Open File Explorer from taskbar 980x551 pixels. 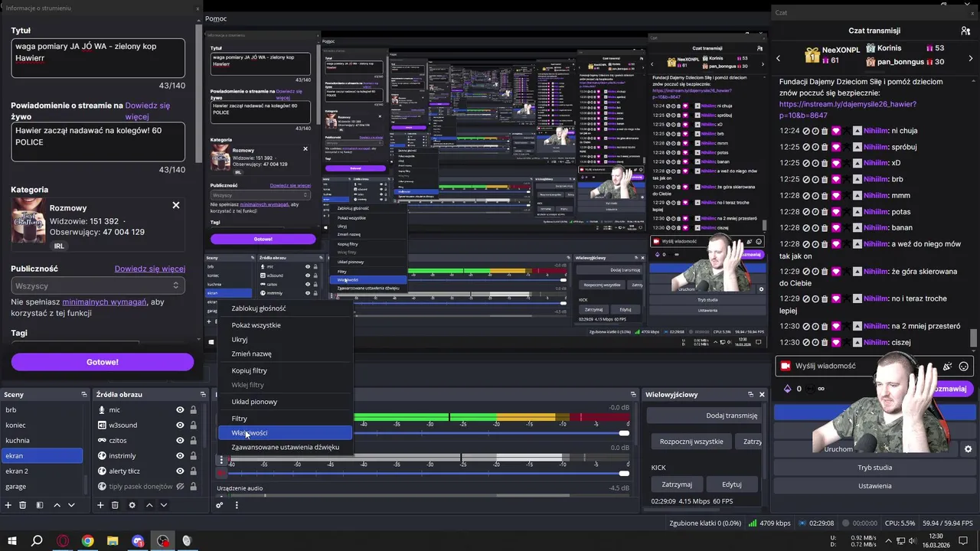pyautogui.click(x=113, y=541)
